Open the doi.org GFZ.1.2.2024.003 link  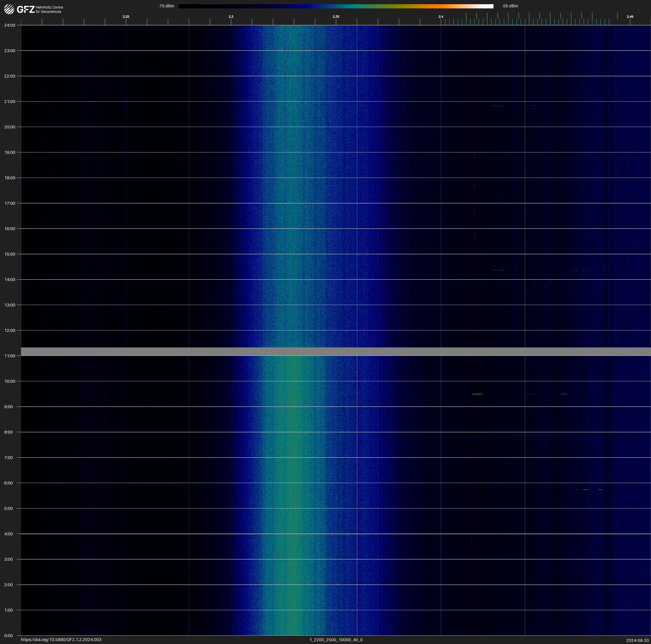(x=61, y=640)
